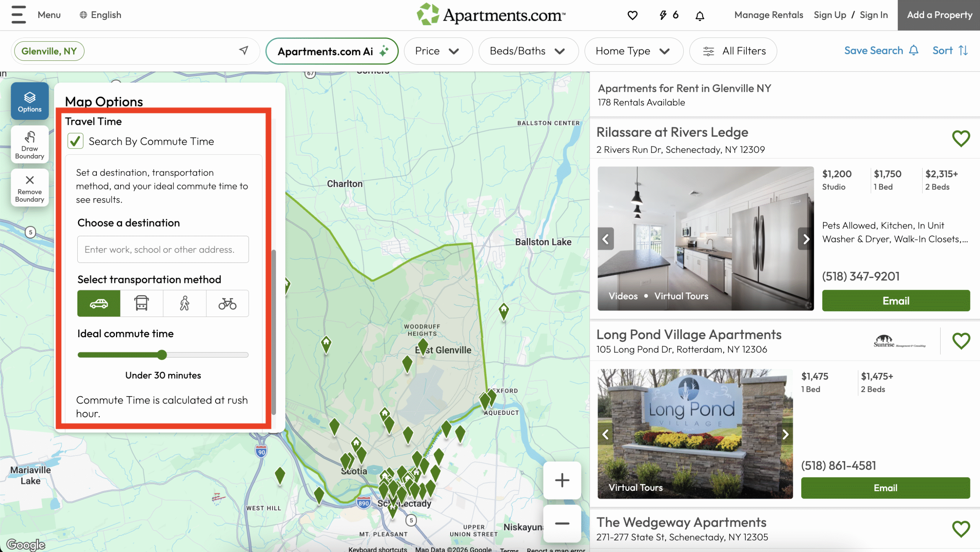Click Rilassare "$1,200 Studio" price

pyautogui.click(x=837, y=180)
